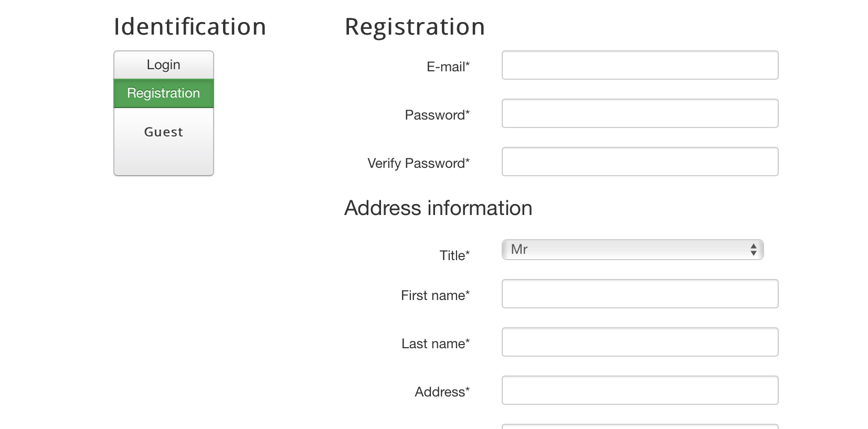868x429 pixels.
Task: Click the Verify Password* label
Action: (x=418, y=163)
